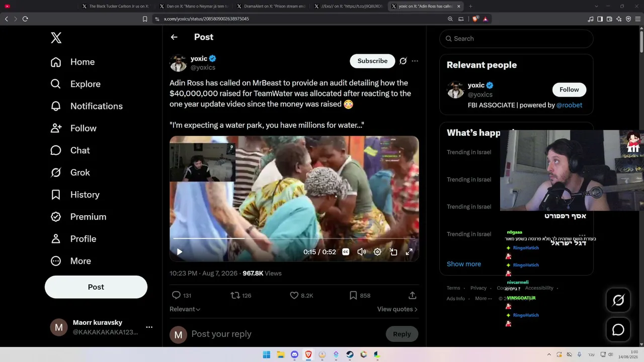Open the Privacy footer link

click(478, 288)
